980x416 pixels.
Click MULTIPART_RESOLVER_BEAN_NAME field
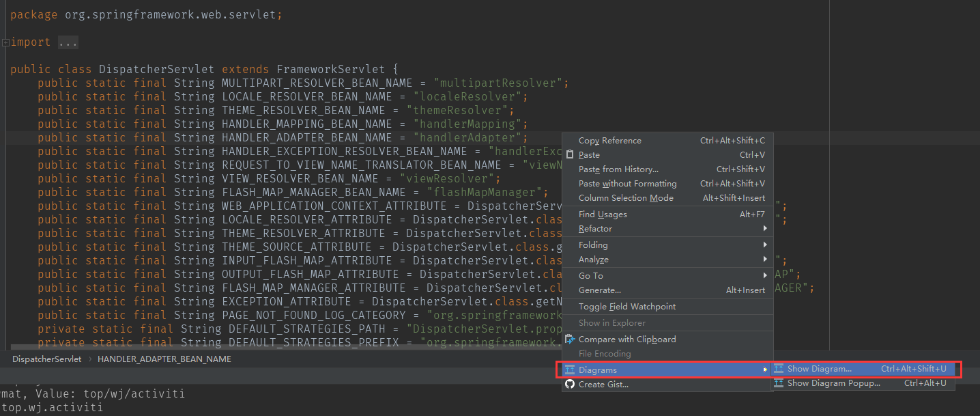(317, 83)
